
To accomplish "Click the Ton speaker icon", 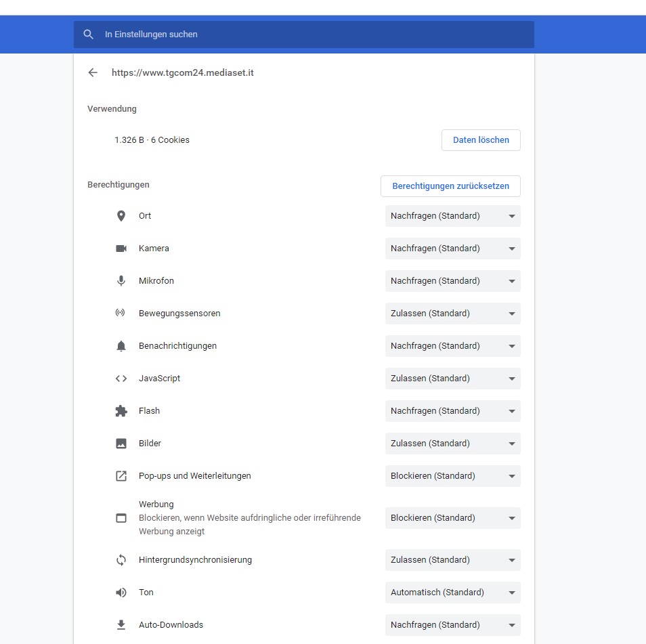I will point(121,593).
